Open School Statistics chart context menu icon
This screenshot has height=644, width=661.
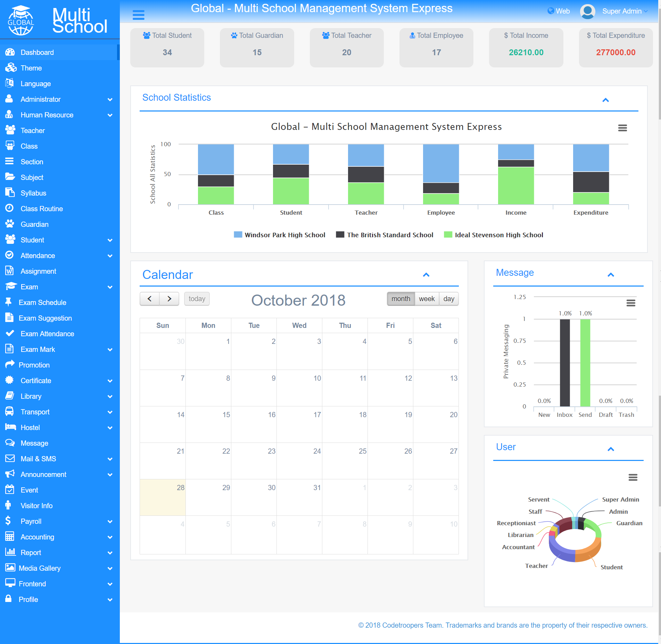622,128
